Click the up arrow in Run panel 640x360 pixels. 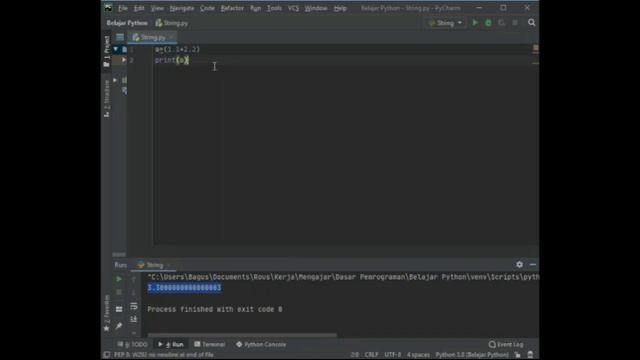pos(133,279)
